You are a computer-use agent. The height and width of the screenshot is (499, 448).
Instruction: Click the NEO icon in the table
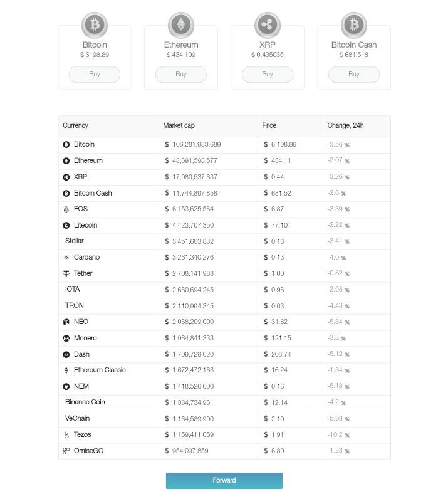coord(66,322)
